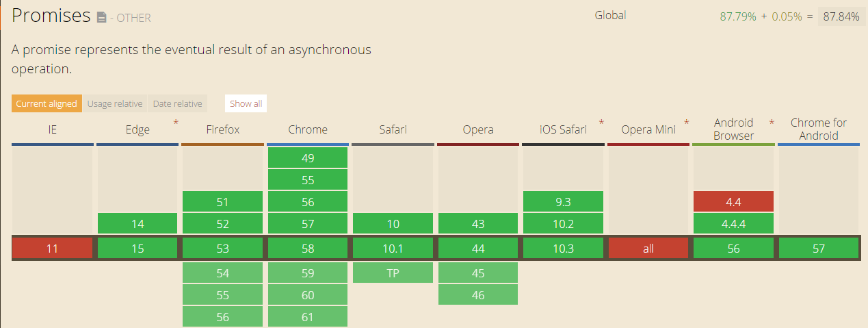Image resolution: width=868 pixels, height=328 pixels.
Task: Select the Firefox 55 cell
Action: pos(223,295)
